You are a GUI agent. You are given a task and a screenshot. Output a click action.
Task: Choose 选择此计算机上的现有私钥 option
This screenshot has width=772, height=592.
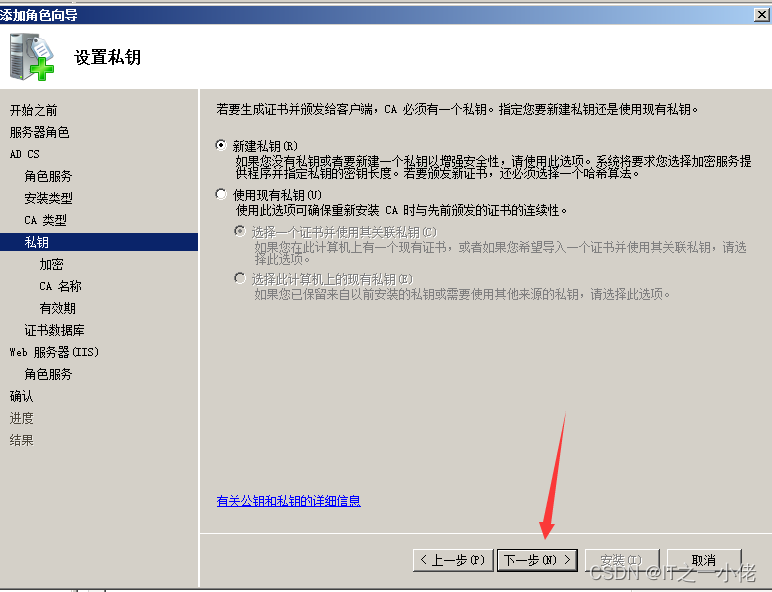[240, 278]
